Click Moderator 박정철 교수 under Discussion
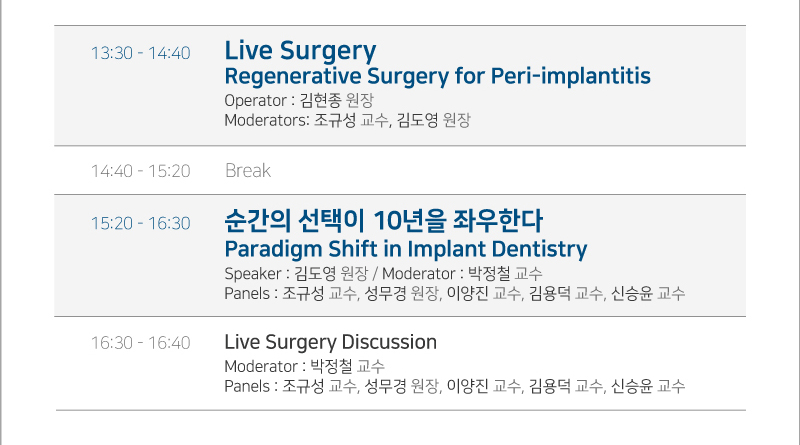 (305, 366)
